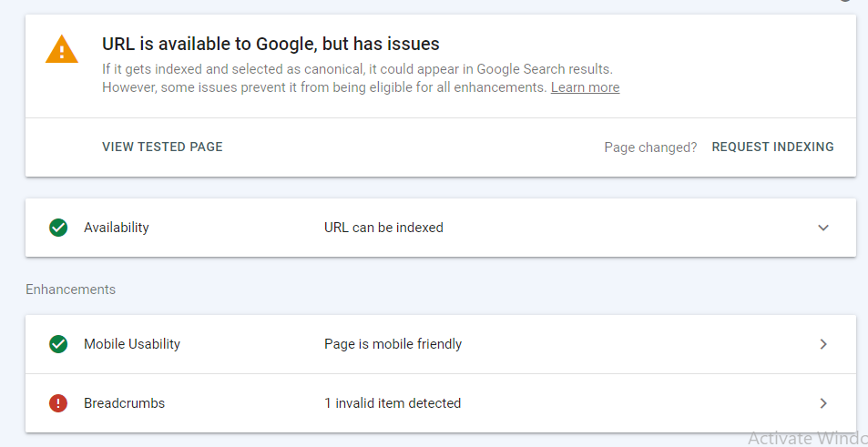Click the '1 invalid item detected' status
Viewport: 868px width, 447px height.
point(393,403)
